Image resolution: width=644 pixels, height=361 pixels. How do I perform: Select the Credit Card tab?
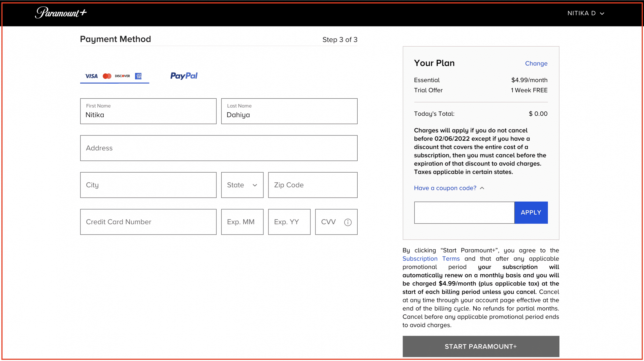[114, 76]
